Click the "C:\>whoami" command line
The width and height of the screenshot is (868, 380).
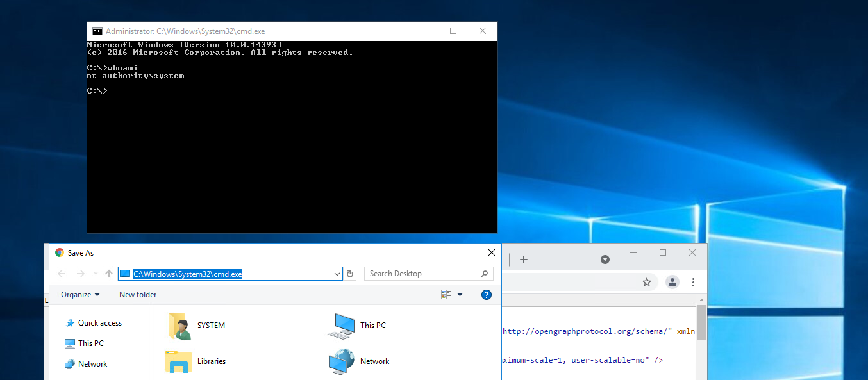pyautogui.click(x=112, y=68)
